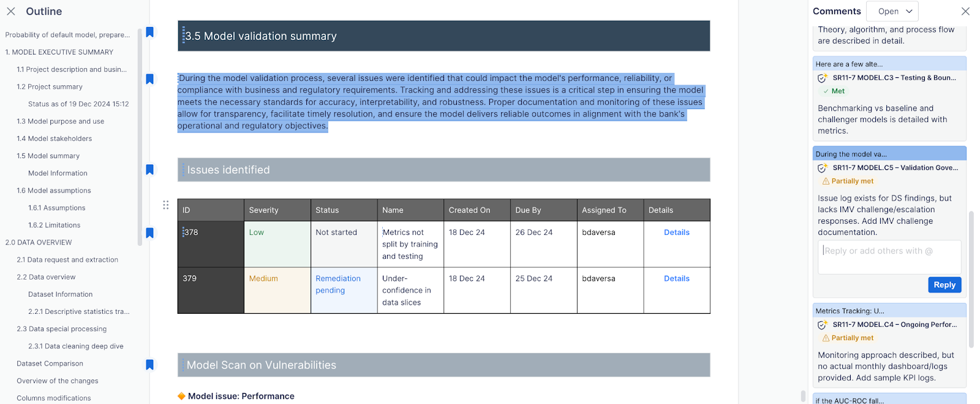Click shield icon for SR11-7 MODEL.C5 comment
Image resolution: width=980 pixels, height=404 pixels.
[x=822, y=168]
